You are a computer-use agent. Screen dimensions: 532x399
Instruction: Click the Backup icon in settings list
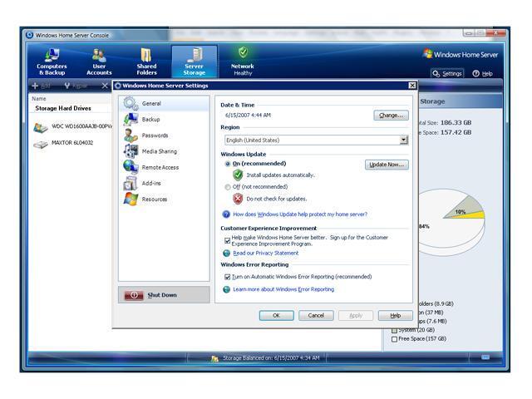tap(131, 120)
